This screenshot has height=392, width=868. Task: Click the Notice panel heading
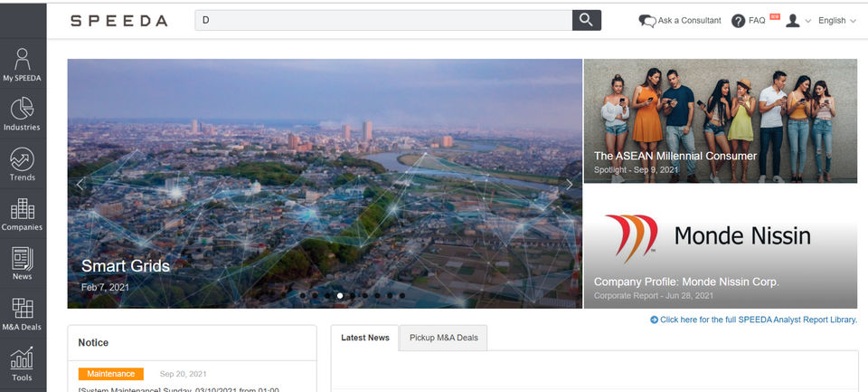coord(93,342)
